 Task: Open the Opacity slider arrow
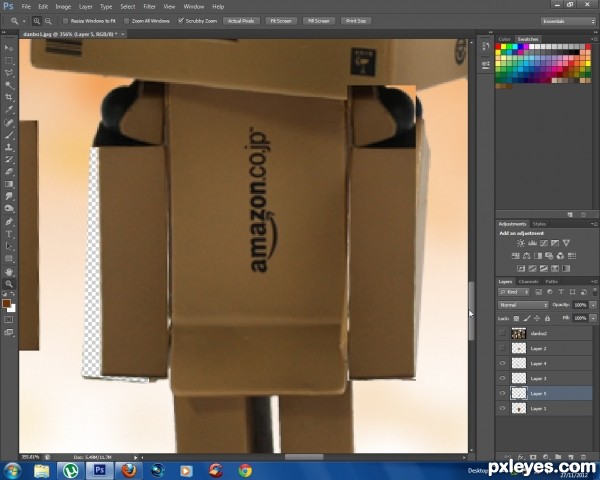(x=593, y=305)
